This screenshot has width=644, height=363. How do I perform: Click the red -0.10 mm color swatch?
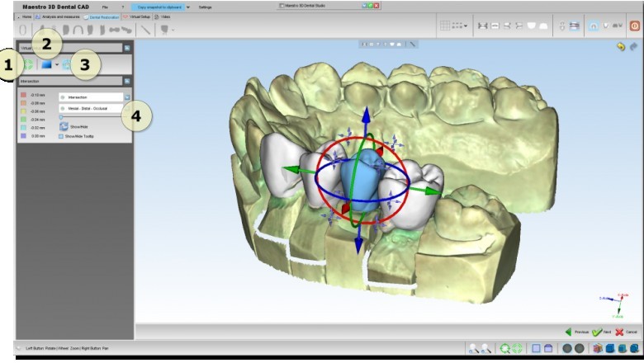click(x=23, y=95)
